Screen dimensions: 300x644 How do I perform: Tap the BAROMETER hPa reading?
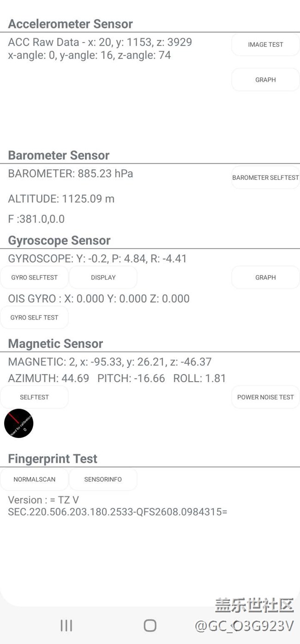pyautogui.click(x=71, y=174)
